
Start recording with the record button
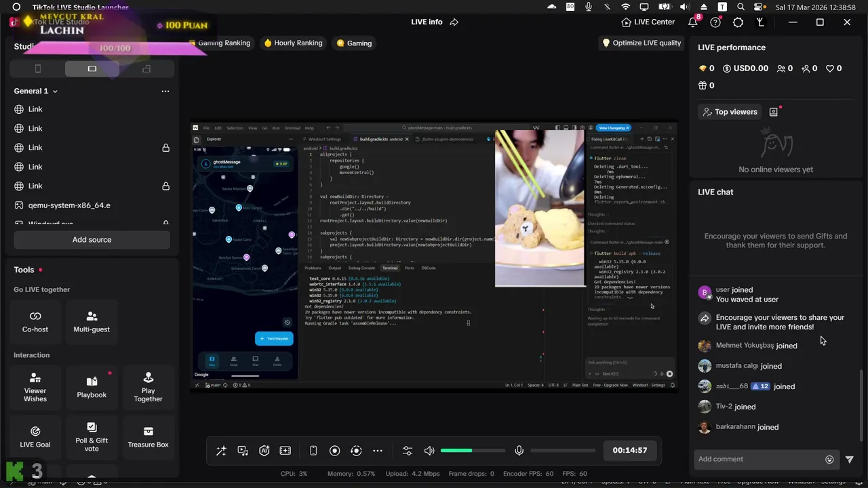335,451
